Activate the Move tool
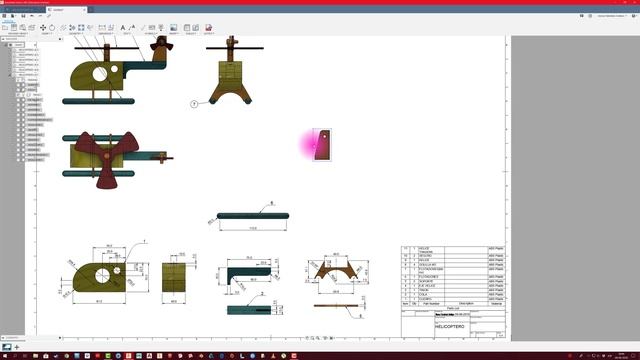 point(43,28)
